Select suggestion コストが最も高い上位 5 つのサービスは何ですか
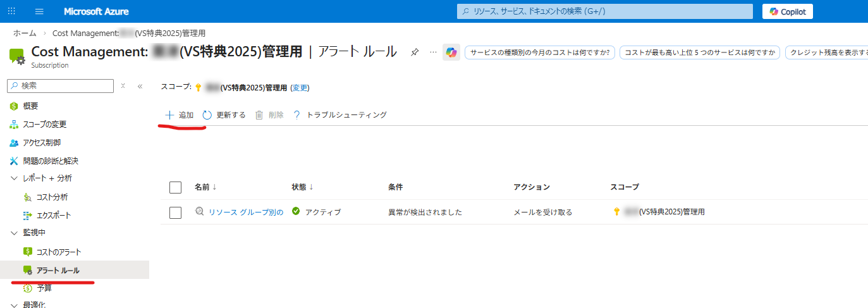 pyautogui.click(x=700, y=52)
